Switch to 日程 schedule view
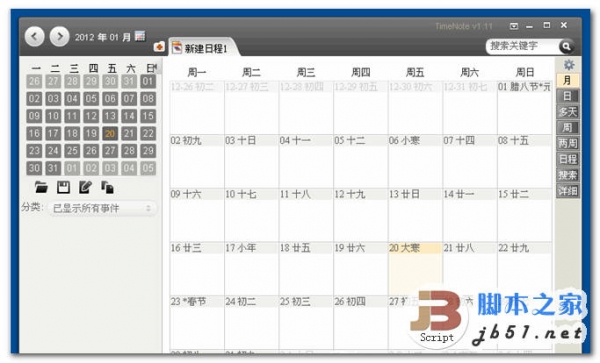This screenshot has width=600, height=363. point(568,159)
